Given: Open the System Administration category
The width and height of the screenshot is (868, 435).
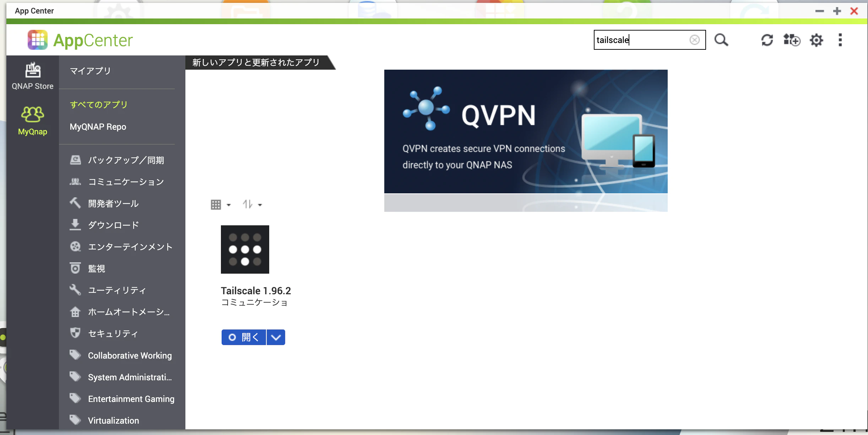Looking at the screenshot, I should pyautogui.click(x=130, y=377).
